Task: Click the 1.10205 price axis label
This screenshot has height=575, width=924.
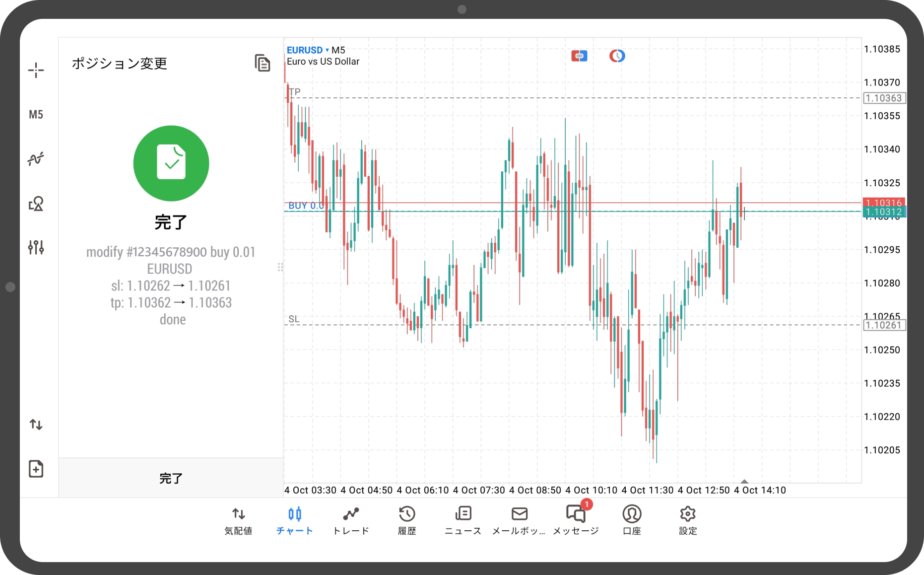Action: [x=882, y=450]
